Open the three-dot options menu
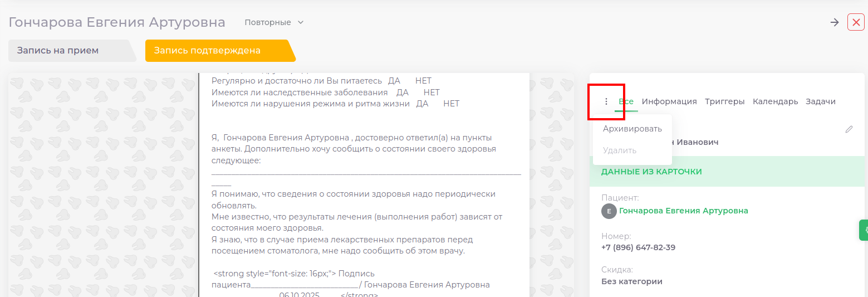Screen dimensions: 868x297 click(606, 101)
